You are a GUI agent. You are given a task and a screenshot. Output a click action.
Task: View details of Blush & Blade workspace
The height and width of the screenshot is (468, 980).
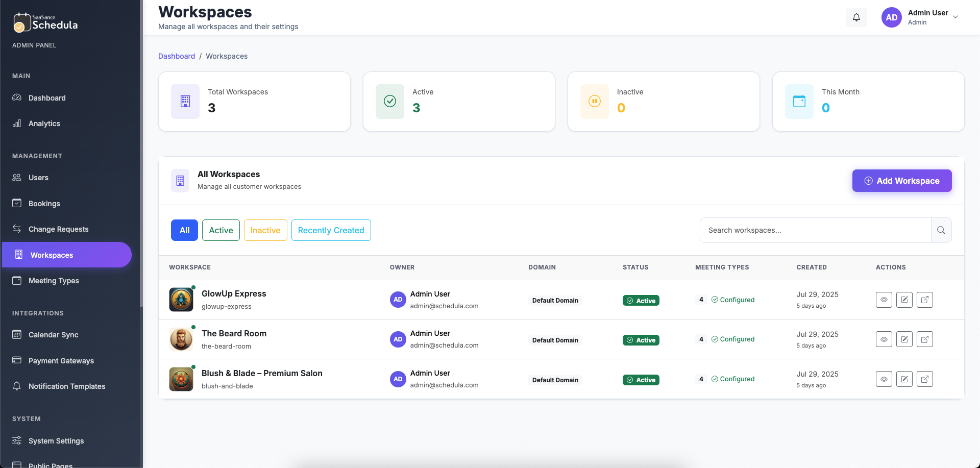tap(884, 379)
